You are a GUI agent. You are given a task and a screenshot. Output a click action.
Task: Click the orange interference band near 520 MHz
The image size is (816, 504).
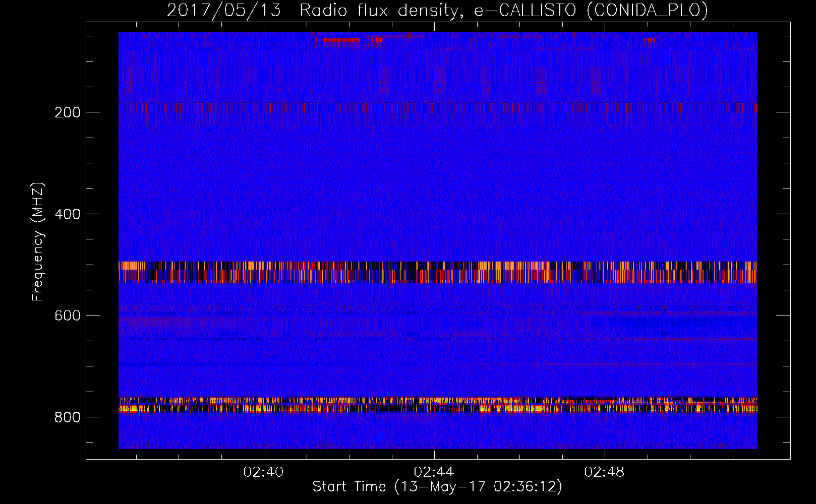438,272
